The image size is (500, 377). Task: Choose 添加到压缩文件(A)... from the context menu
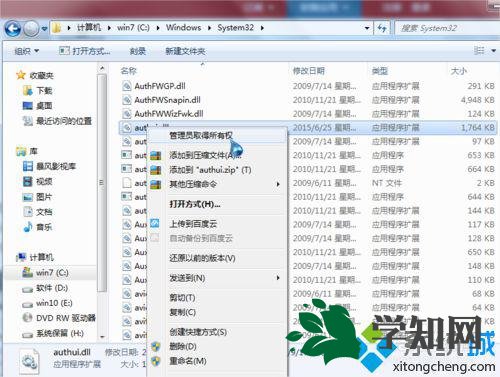217,155
